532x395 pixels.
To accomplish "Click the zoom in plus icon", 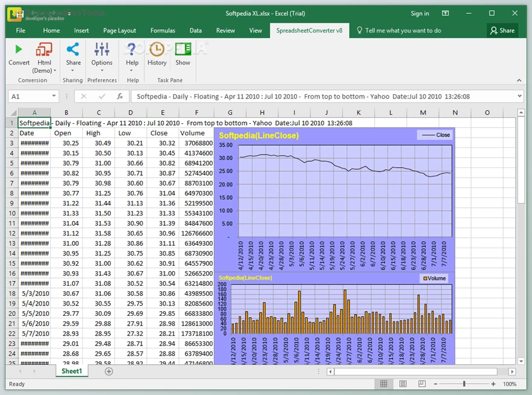I will coord(493,384).
